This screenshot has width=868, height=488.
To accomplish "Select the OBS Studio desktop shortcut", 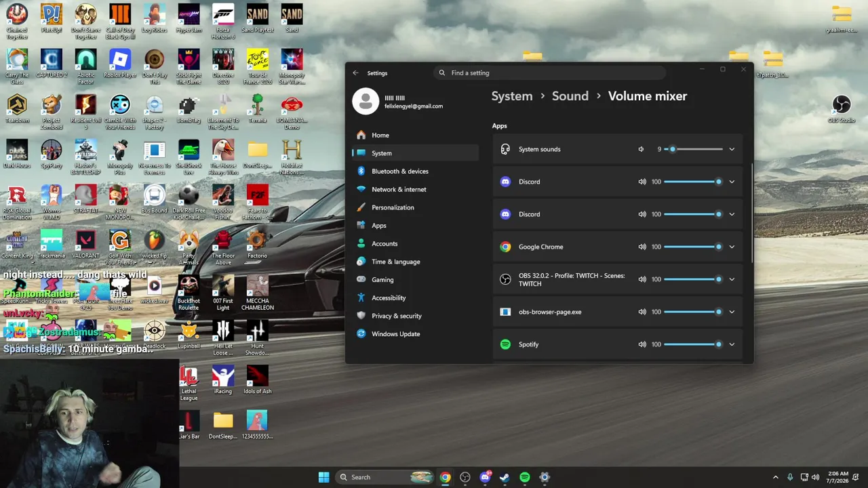I will (841, 109).
